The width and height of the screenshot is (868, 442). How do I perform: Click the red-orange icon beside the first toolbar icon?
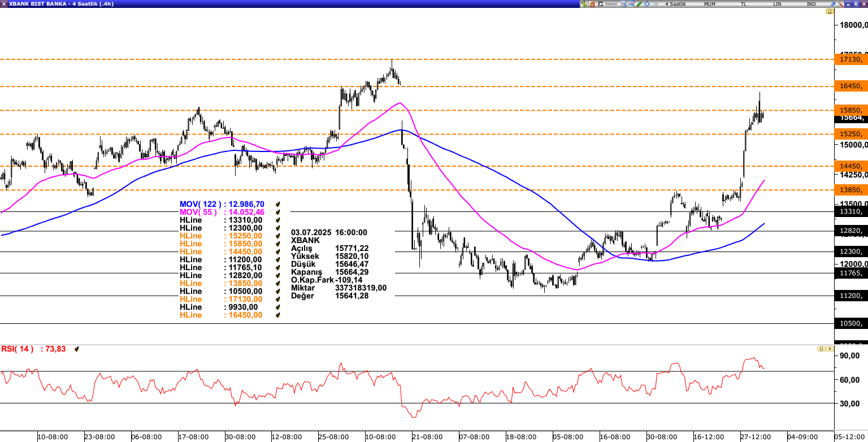(592, 4)
